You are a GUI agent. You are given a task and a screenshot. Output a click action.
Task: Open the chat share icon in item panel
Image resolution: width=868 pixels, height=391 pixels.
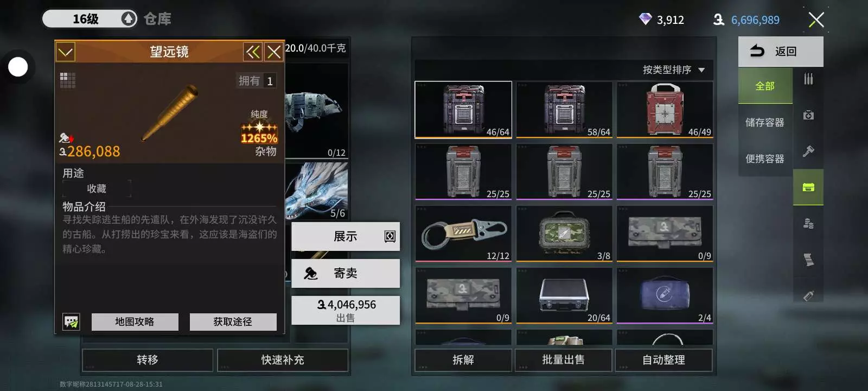(x=71, y=321)
